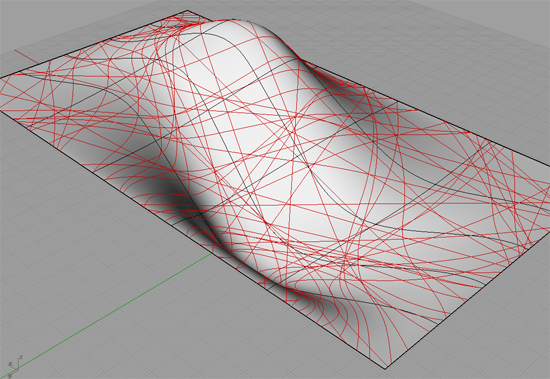Click where the green axis meets the surface edge
The height and width of the screenshot is (379, 550).
tap(213, 252)
